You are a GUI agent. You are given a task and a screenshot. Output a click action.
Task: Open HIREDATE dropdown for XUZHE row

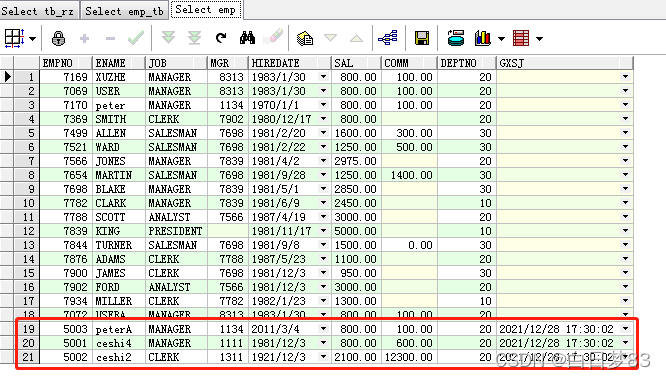324,77
